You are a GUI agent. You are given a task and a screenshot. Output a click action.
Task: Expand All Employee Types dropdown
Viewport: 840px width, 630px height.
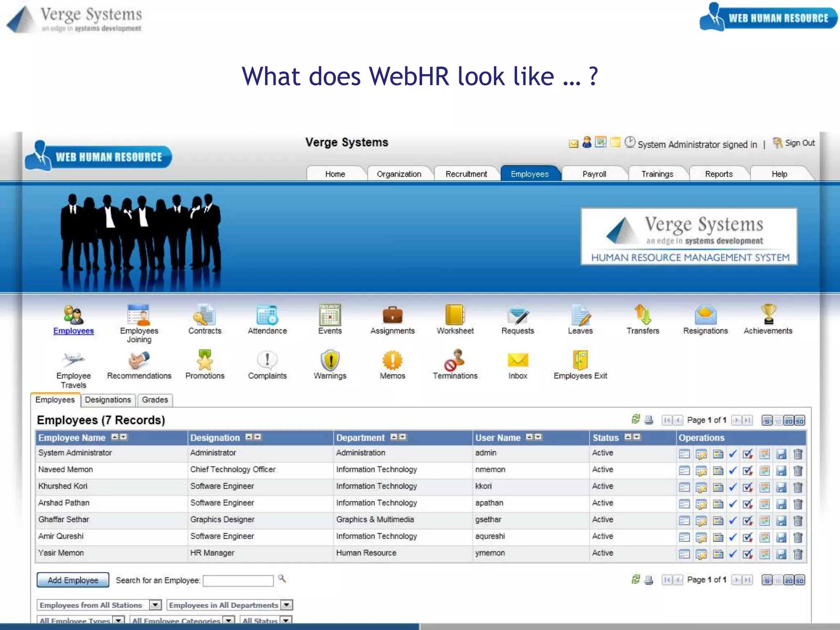coord(119,620)
